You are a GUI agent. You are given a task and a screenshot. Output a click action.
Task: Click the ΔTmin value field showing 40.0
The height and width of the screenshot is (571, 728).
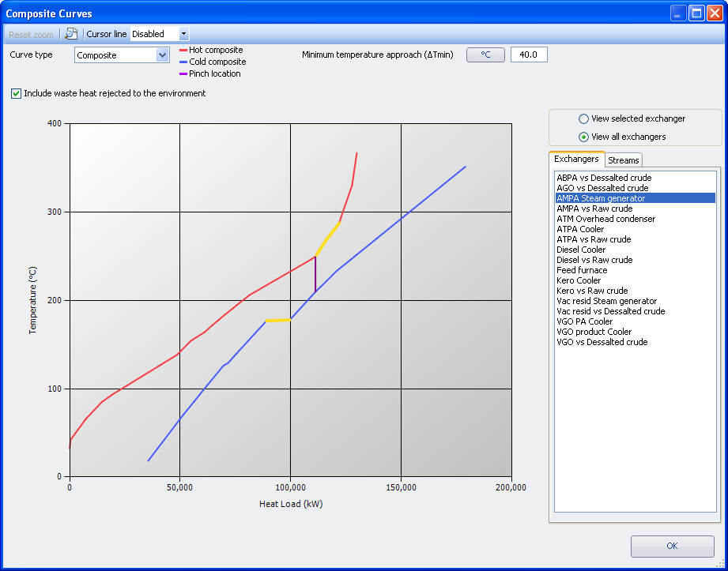[x=529, y=54]
